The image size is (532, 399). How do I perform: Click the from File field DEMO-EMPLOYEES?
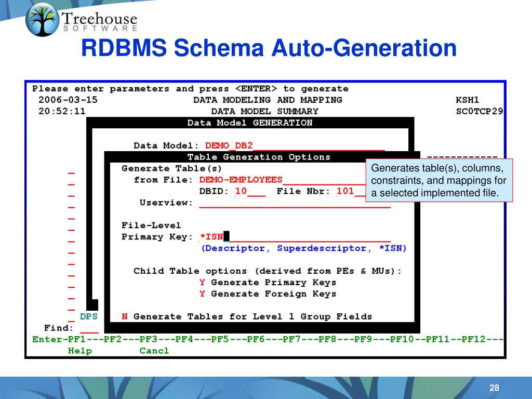pyautogui.click(x=282, y=180)
